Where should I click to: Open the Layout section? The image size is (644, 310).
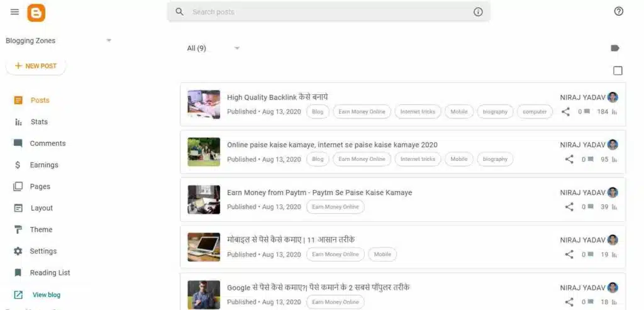pos(42,208)
